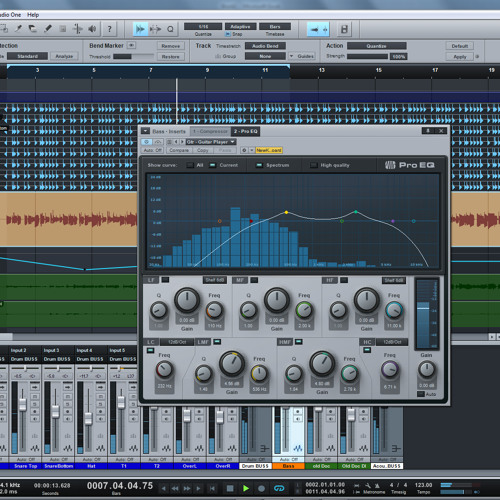Click the green Play button in transport
The width and height of the screenshot is (500, 500).
tap(246, 488)
